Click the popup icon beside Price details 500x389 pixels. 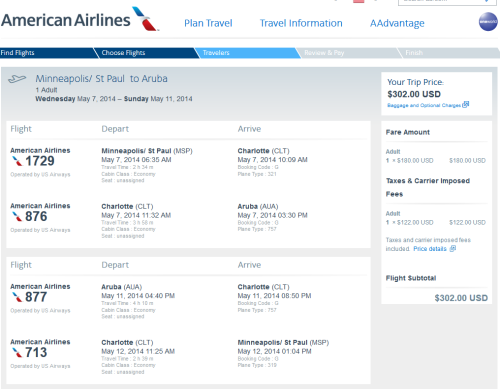click(x=453, y=249)
